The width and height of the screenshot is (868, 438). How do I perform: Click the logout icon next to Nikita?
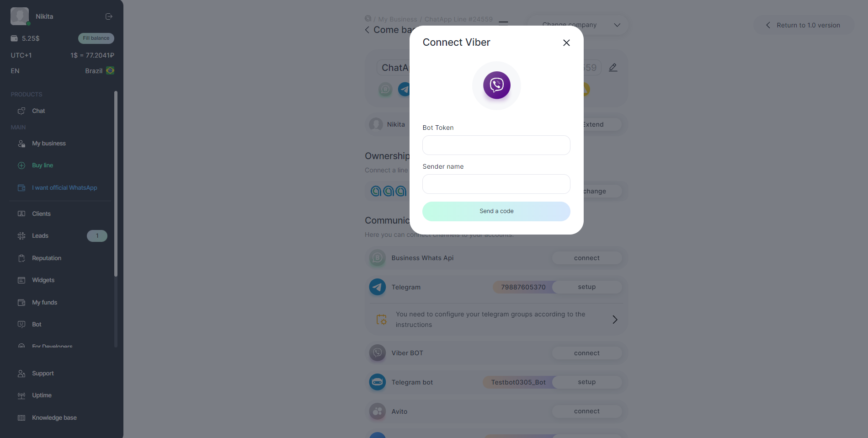[109, 16]
